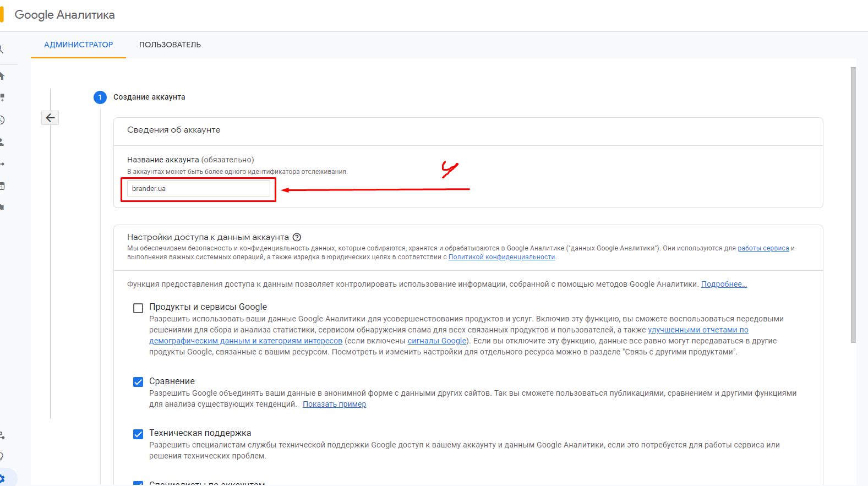Click the vertical page scrollbar

[853, 205]
